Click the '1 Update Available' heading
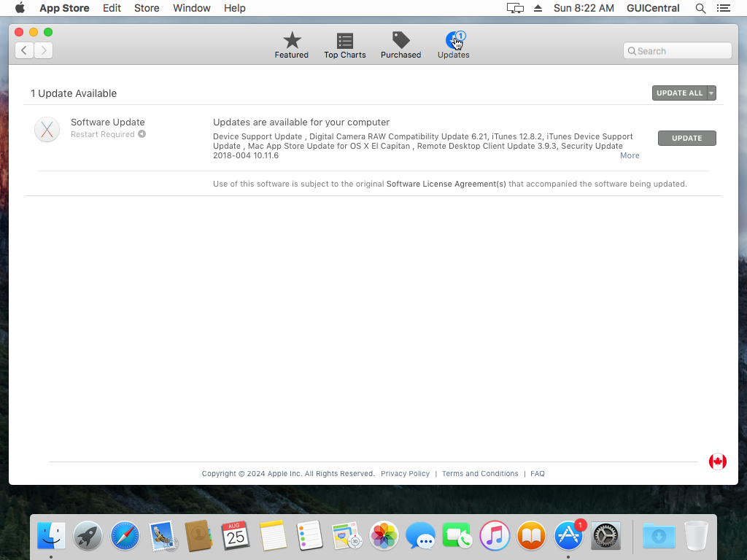 coord(74,93)
